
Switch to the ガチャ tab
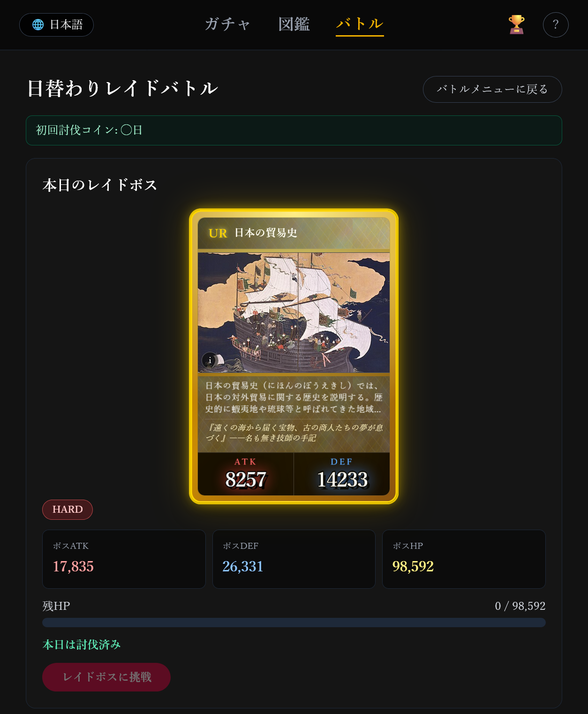(227, 24)
